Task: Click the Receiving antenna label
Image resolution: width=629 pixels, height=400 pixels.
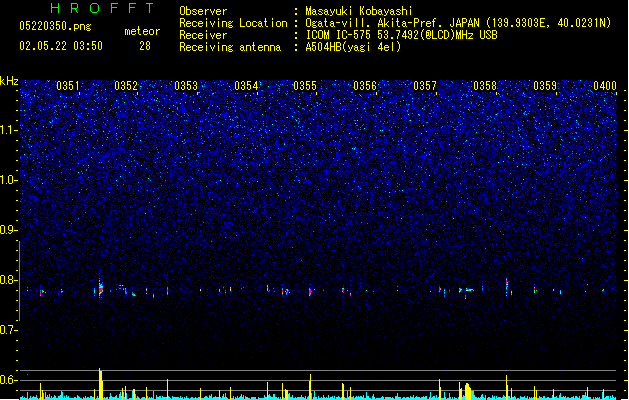Action: pyautogui.click(x=230, y=47)
